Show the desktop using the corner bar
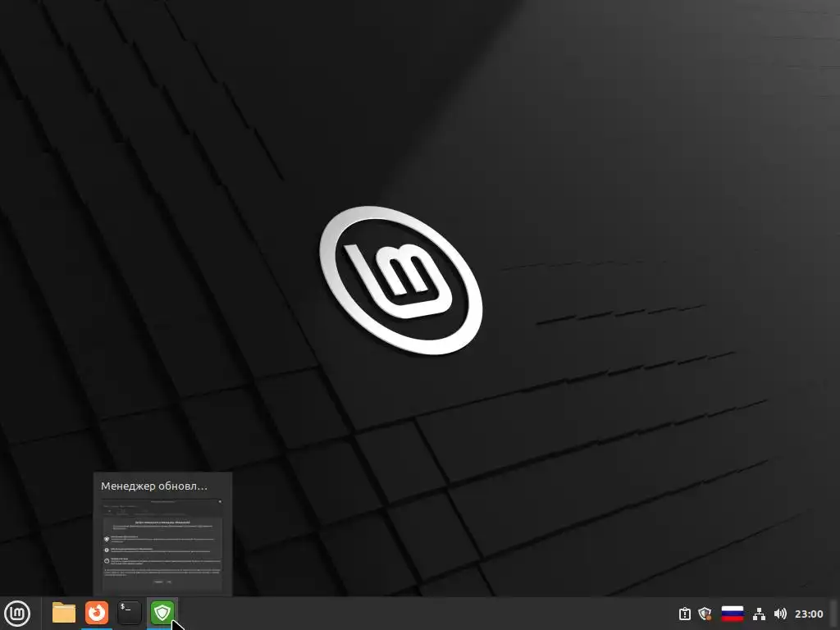The height and width of the screenshot is (630, 840). pyautogui.click(x=834, y=614)
